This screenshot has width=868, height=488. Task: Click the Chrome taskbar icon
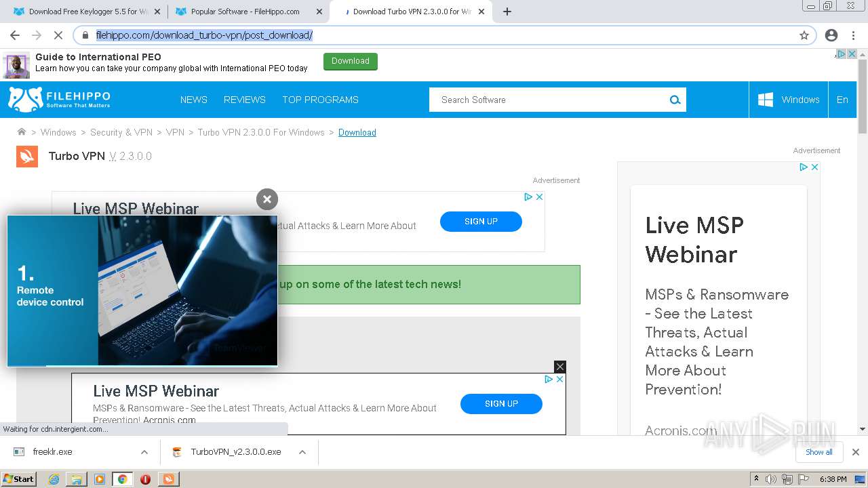point(122,479)
